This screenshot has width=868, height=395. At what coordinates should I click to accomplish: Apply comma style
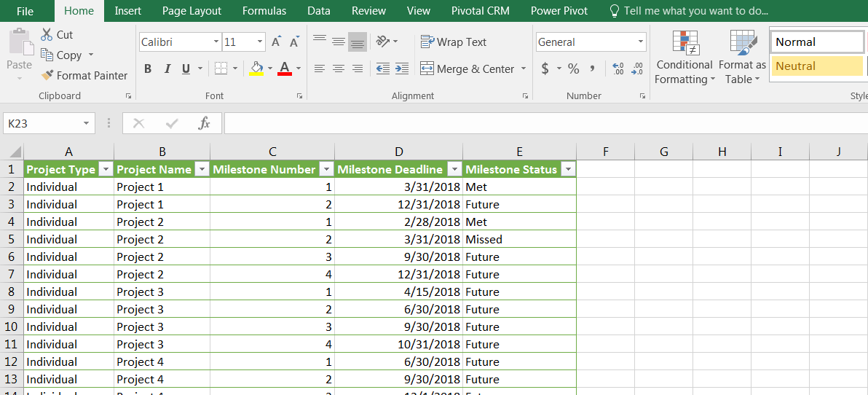(x=592, y=69)
